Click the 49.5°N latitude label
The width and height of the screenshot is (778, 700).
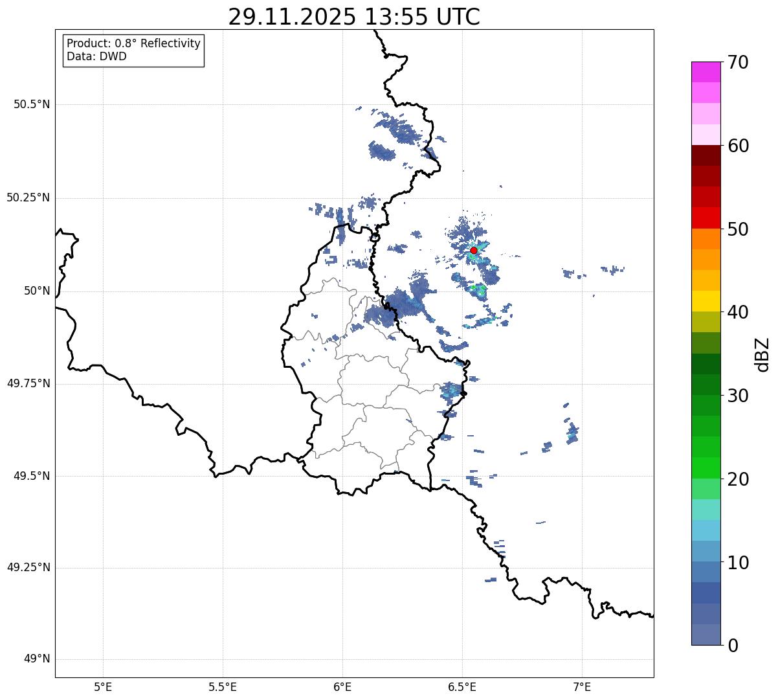(32, 476)
